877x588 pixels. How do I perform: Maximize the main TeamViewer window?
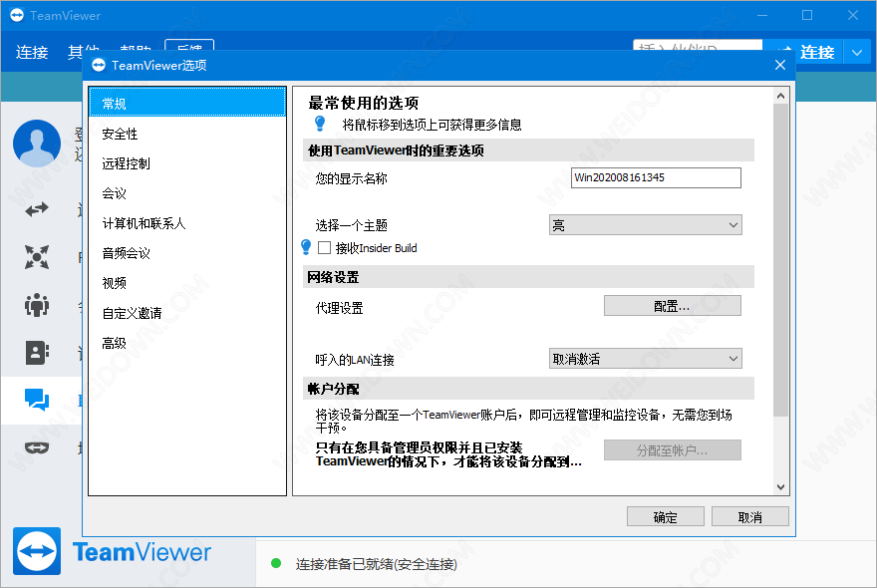[x=807, y=15]
